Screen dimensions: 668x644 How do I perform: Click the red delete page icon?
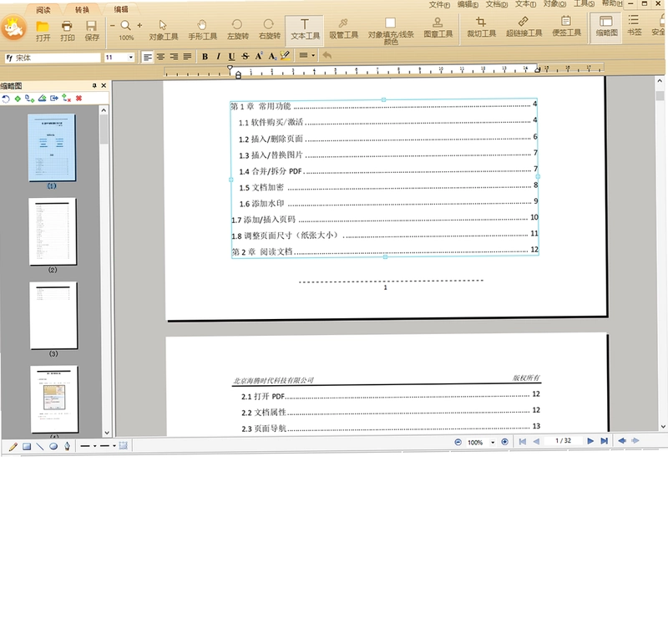pos(78,99)
